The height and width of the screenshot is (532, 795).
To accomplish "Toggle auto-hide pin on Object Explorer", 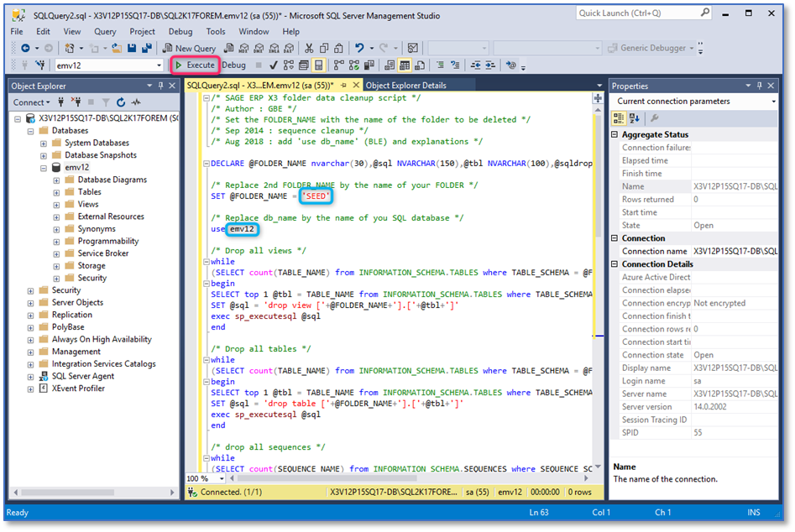I will pos(160,86).
